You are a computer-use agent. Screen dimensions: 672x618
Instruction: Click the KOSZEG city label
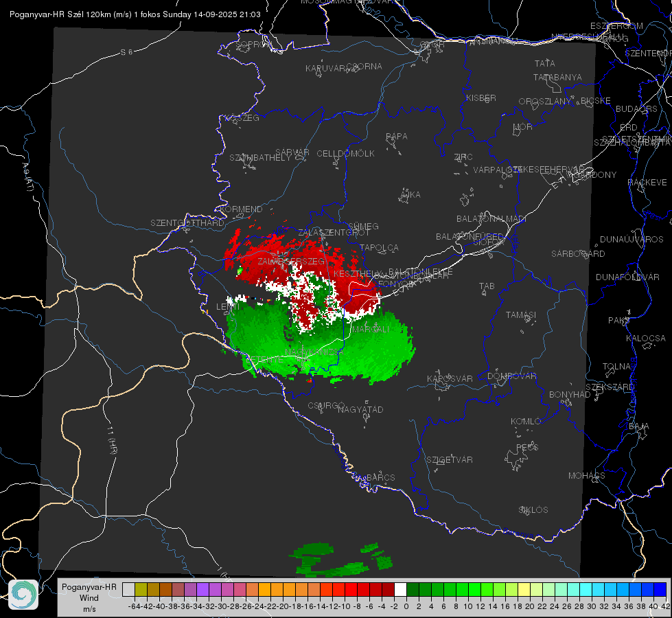[x=242, y=117]
